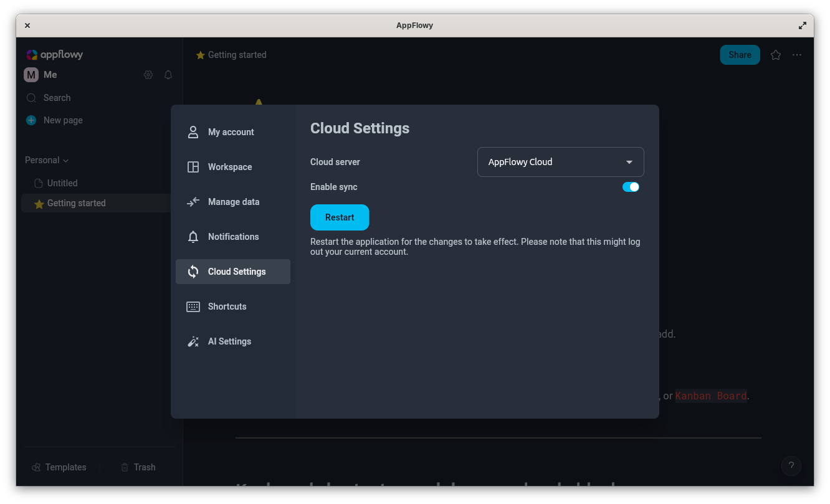The width and height of the screenshot is (830, 504).
Task: Click the Search magnifier icon
Action: (31, 98)
